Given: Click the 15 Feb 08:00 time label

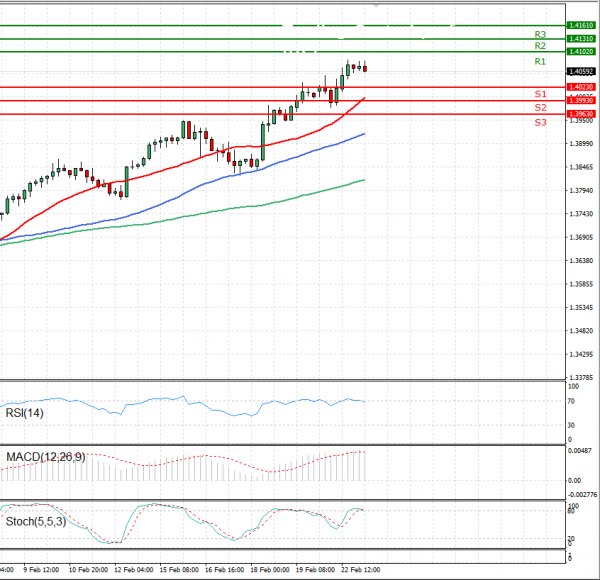Looking at the screenshot, I should click(x=179, y=570).
